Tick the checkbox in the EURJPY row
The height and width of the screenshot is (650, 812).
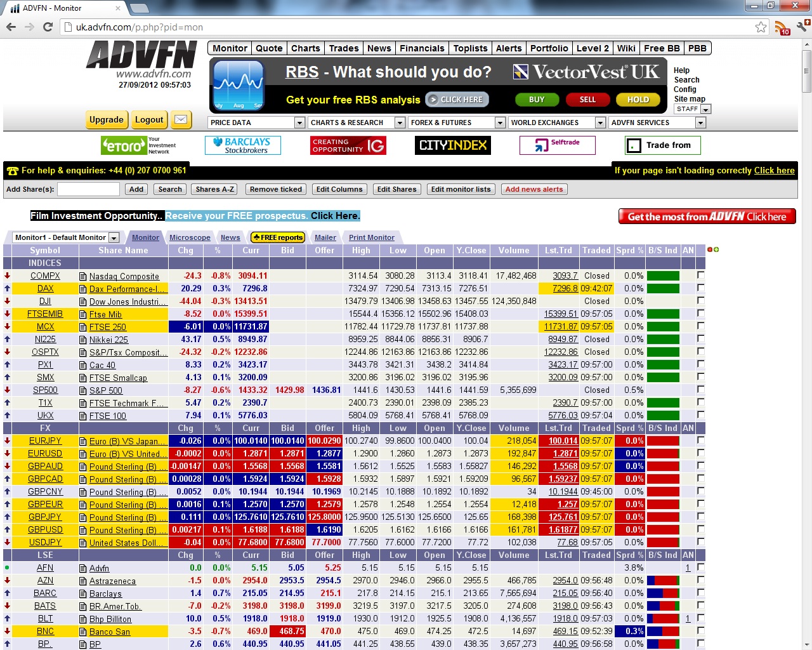click(701, 441)
